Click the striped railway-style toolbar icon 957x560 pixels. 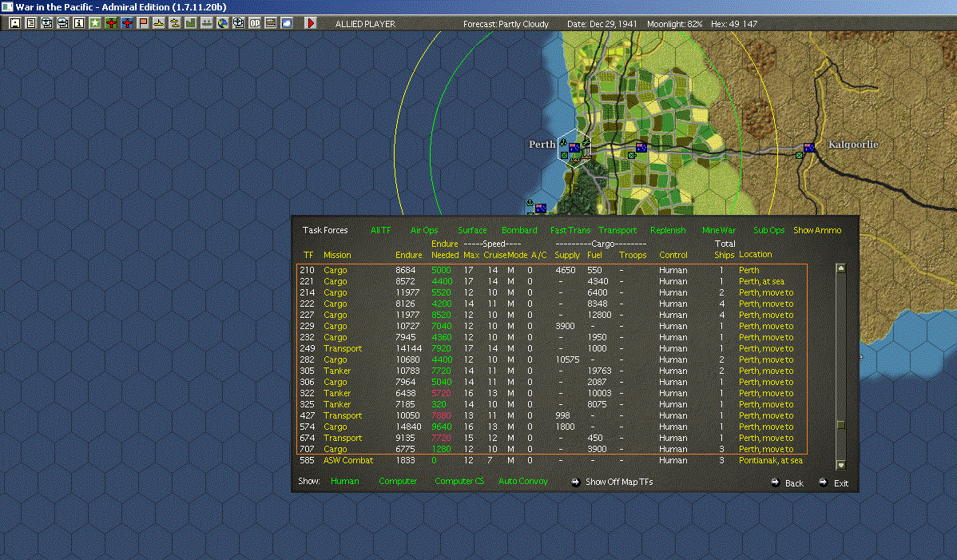[x=270, y=23]
